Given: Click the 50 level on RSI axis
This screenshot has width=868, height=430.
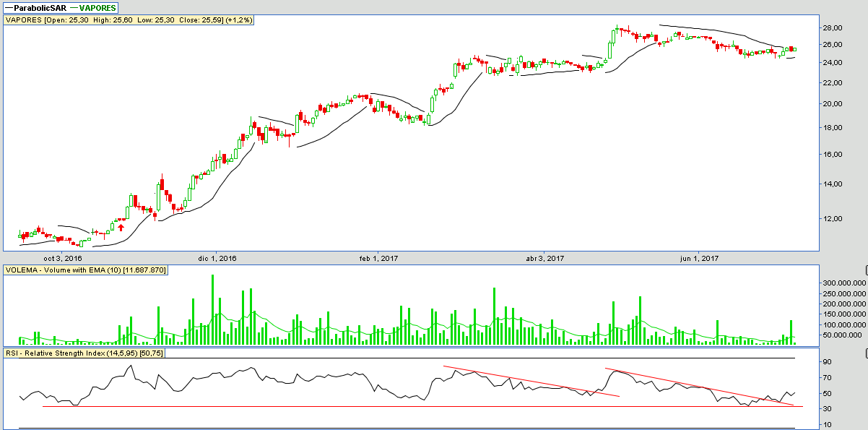Looking at the screenshot, I should [827, 394].
